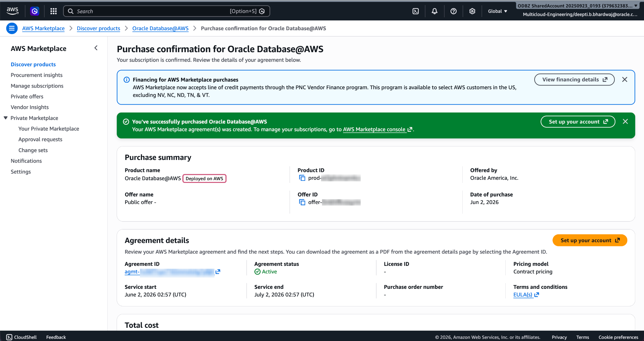Open Settings in sidebar

click(x=21, y=172)
